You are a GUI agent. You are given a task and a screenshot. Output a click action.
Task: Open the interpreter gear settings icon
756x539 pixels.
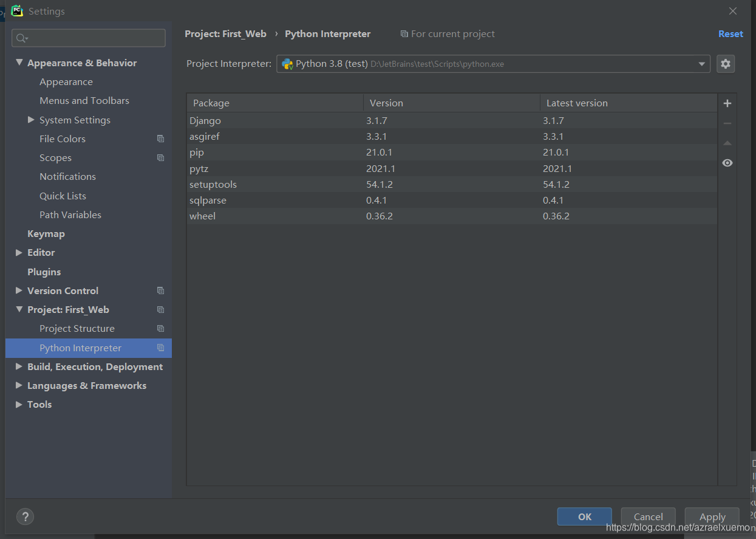pyautogui.click(x=726, y=64)
